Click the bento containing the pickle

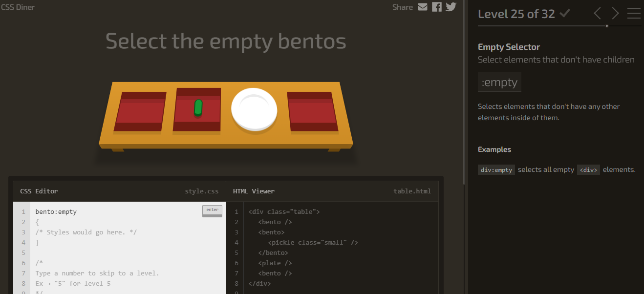197,110
